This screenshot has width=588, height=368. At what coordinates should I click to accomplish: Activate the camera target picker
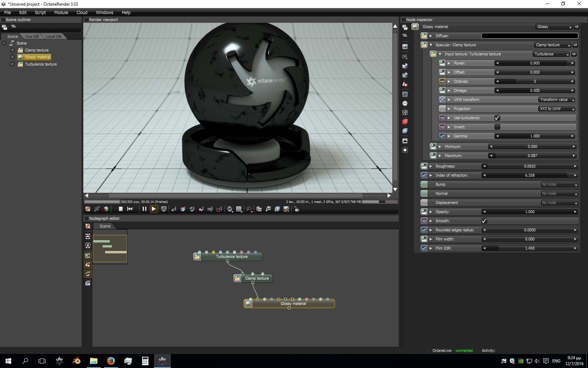click(x=210, y=209)
